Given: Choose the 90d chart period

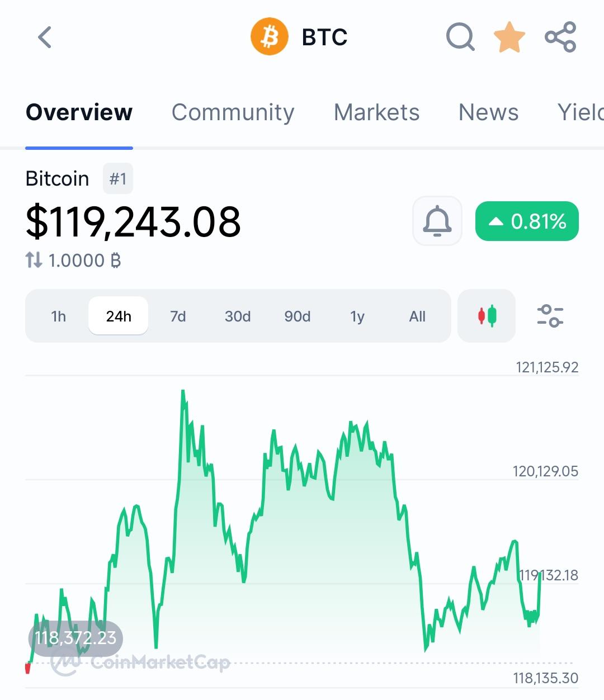Looking at the screenshot, I should (x=298, y=316).
